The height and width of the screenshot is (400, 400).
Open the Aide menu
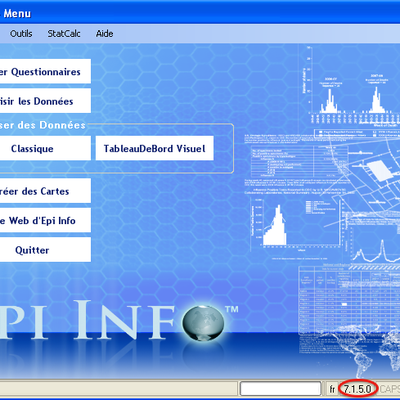104,34
